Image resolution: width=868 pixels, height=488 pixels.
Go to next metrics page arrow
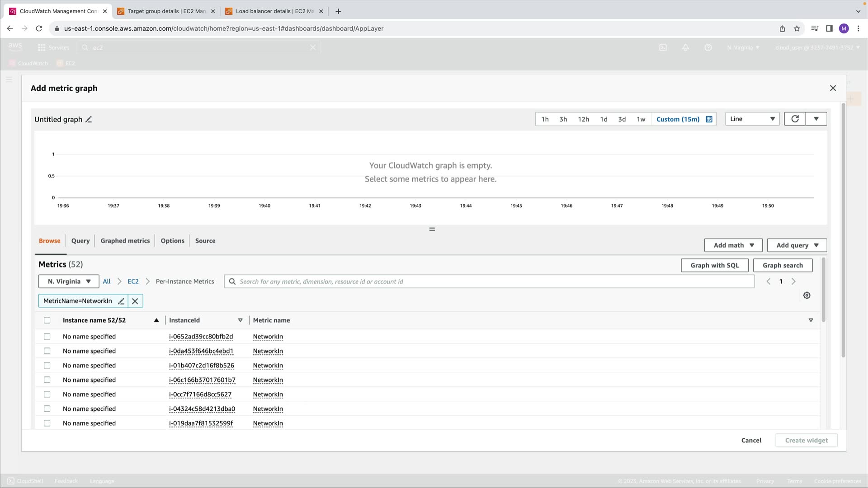pos(793,282)
